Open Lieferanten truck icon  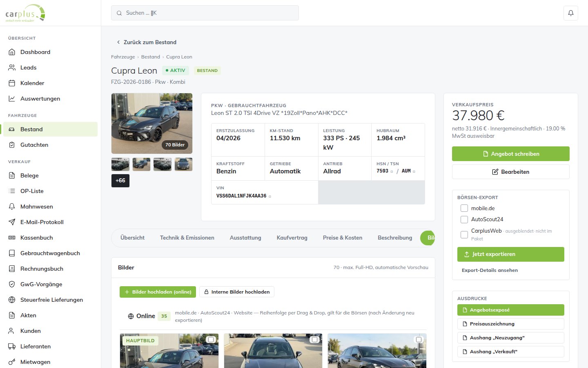tap(12, 346)
